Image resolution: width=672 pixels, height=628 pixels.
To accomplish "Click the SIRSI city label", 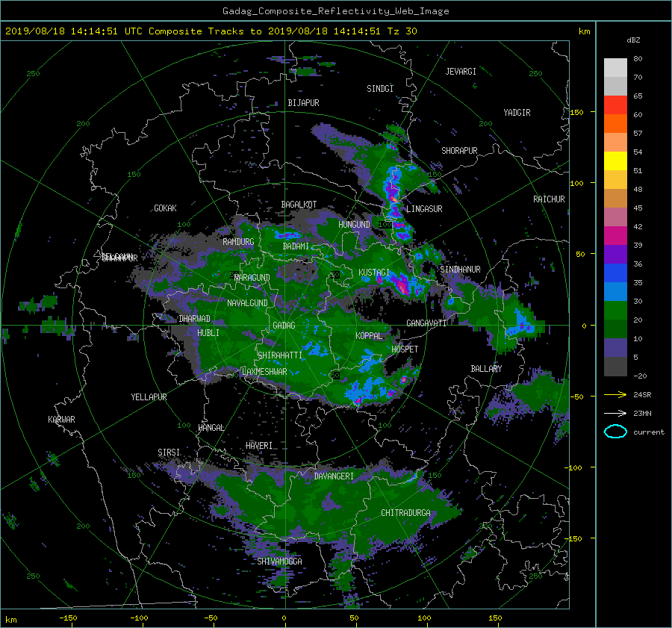I will (x=169, y=453).
